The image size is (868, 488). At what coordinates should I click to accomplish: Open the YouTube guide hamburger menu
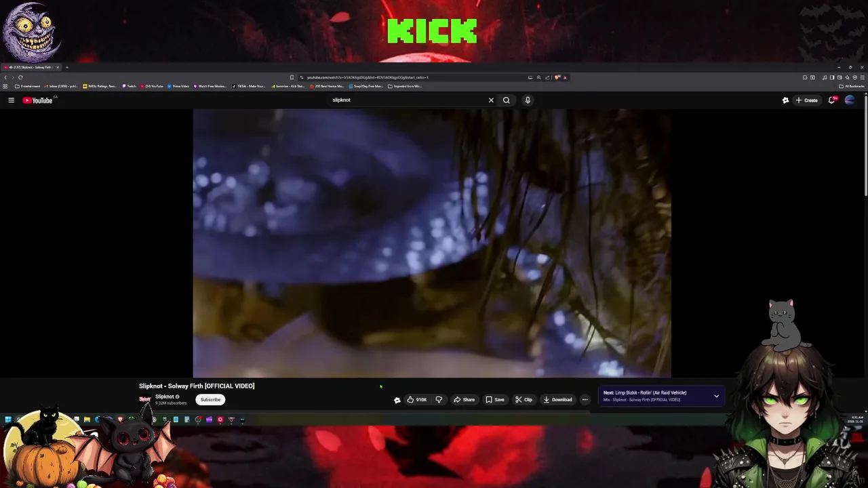tap(11, 100)
